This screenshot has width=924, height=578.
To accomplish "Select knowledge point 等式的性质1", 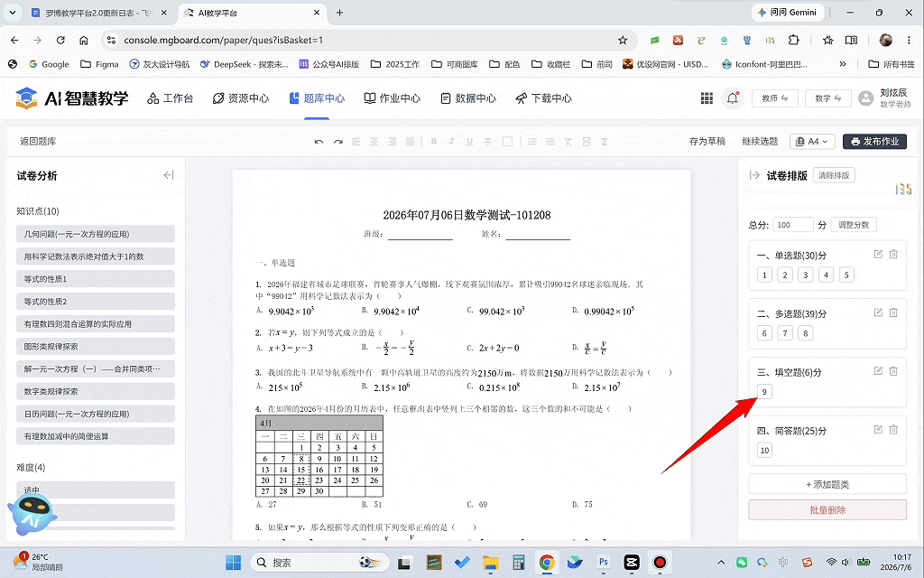I will pos(96,279).
